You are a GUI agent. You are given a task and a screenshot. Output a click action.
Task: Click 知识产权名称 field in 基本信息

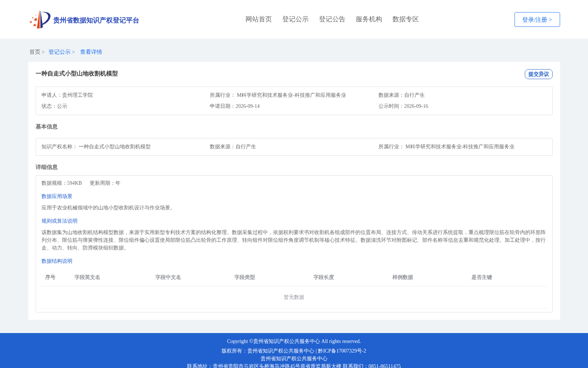[x=96, y=146]
